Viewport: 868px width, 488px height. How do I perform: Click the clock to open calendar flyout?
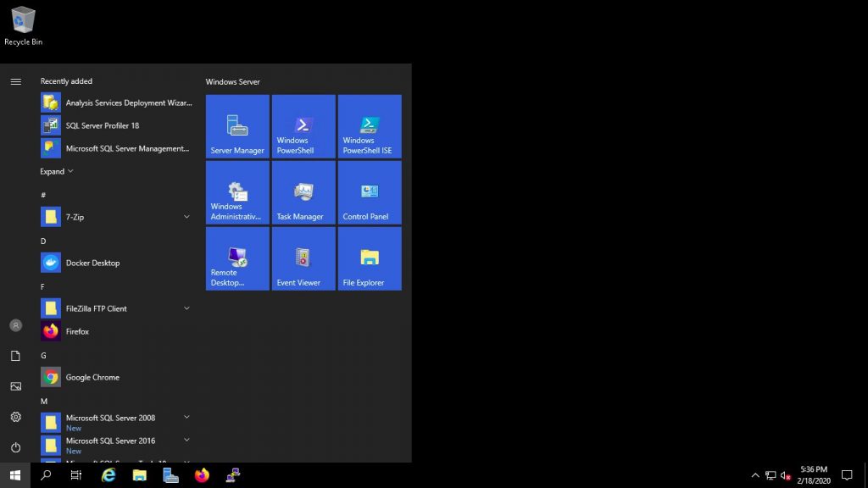point(812,474)
